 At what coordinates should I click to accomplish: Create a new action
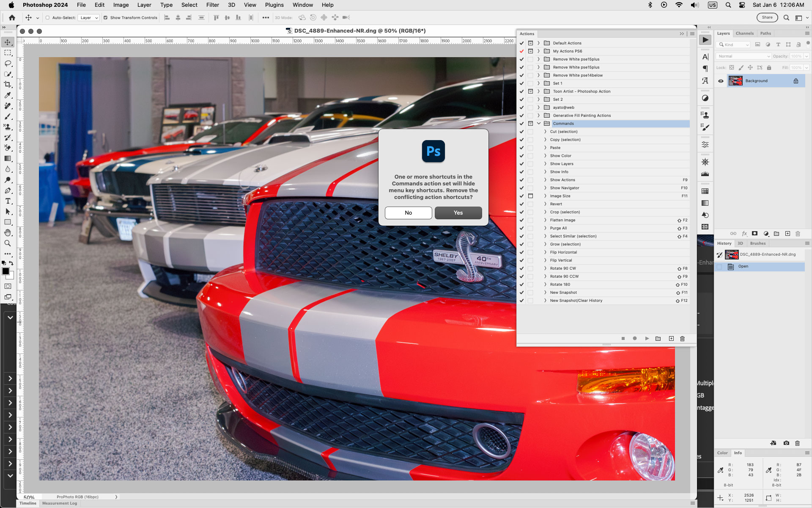pyautogui.click(x=671, y=339)
